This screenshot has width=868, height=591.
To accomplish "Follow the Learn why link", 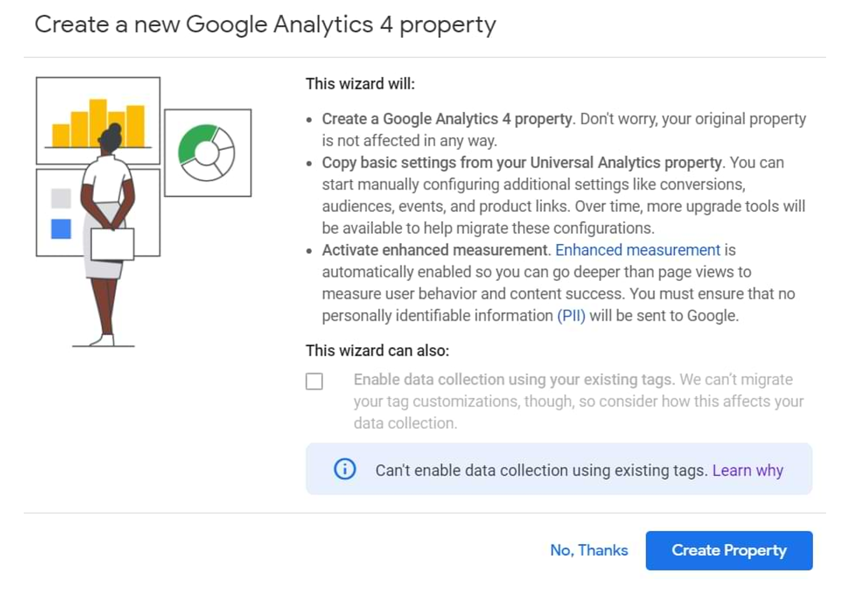I will (x=748, y=470).
